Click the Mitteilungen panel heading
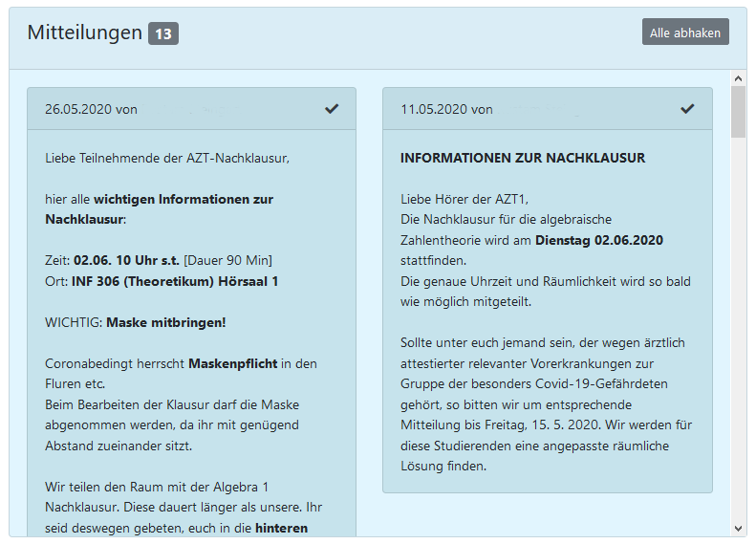This screenshot has width=756, height=544. click(84, 33)
